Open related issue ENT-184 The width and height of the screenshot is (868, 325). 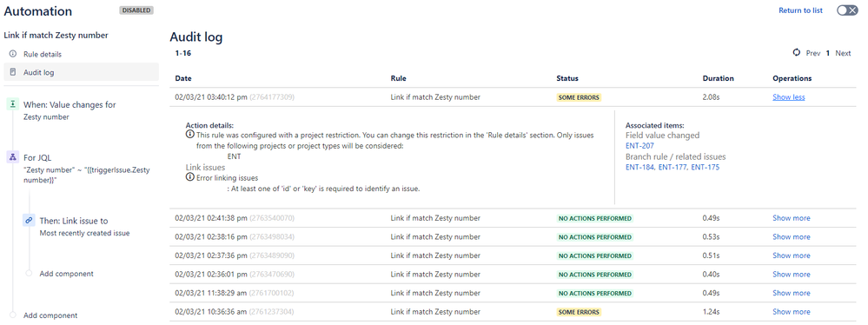tap(640, 167)
